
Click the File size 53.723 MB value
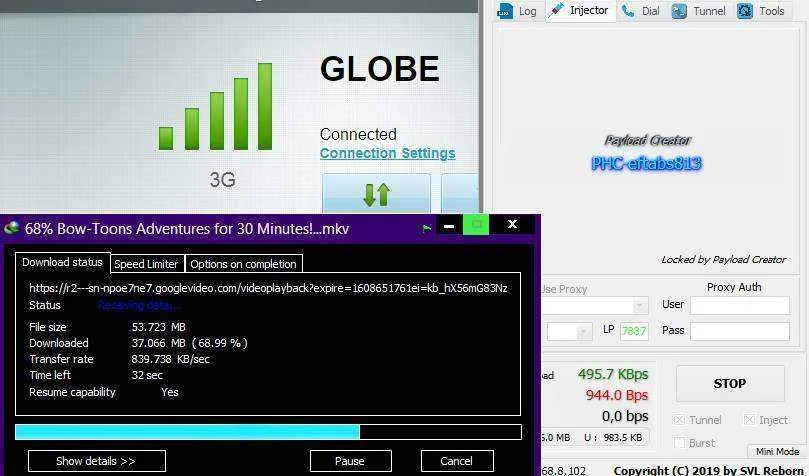tap(158, 327)
